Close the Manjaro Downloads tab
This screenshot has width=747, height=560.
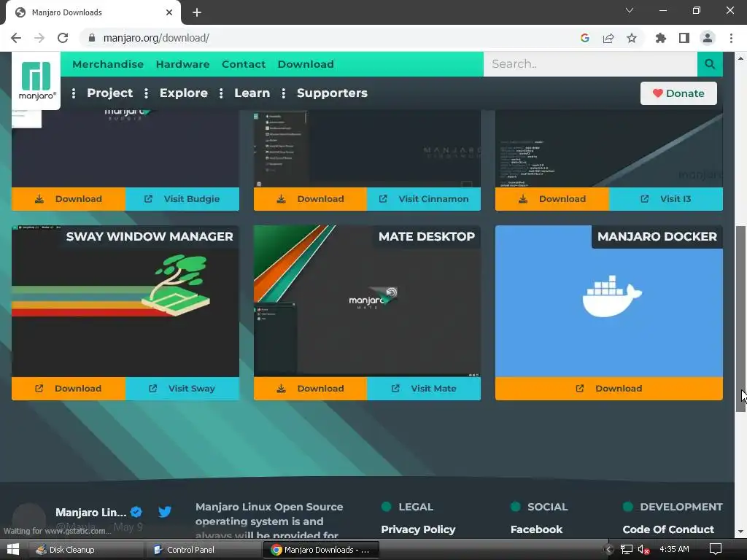(169, 12)
